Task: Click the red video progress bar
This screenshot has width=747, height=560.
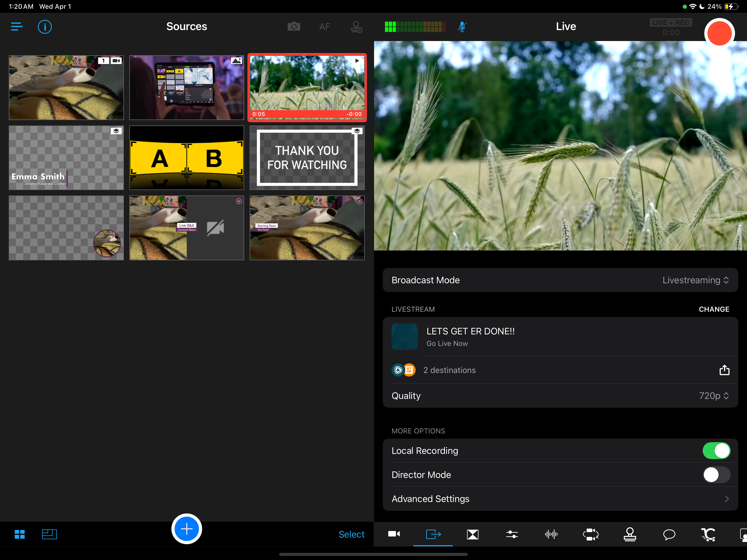Action: click(x=307, y=114)
